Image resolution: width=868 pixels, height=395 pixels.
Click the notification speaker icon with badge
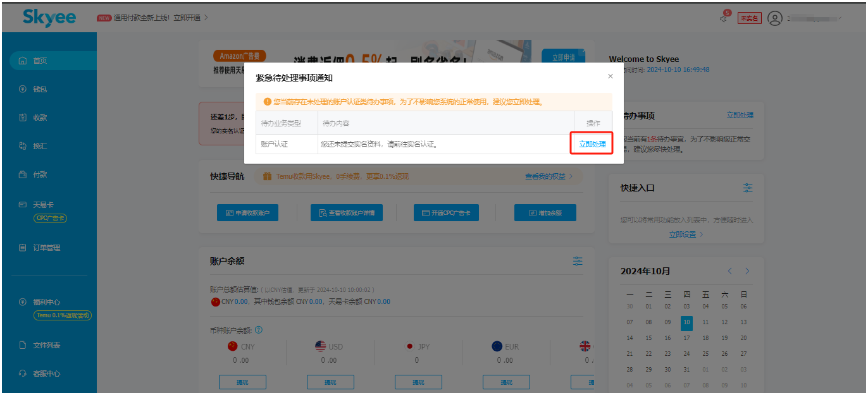724,18
